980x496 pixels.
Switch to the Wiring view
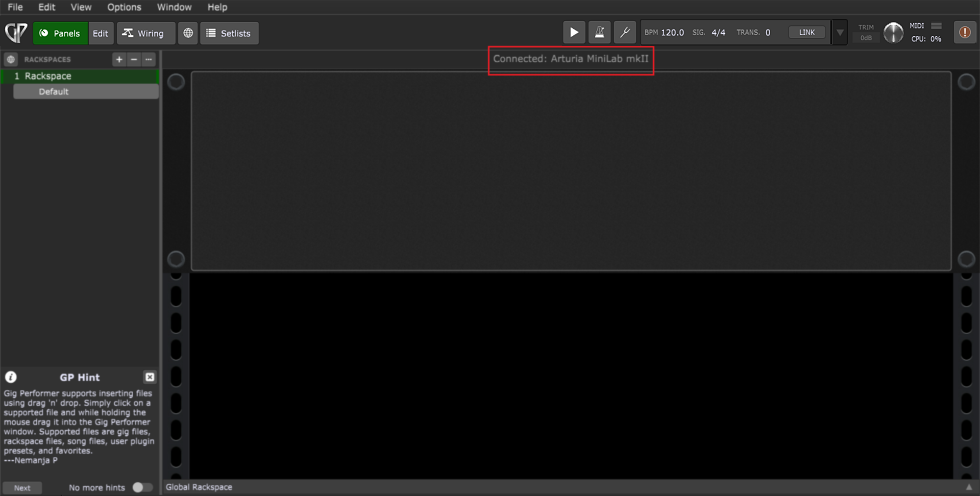click(x=146, y=33)
